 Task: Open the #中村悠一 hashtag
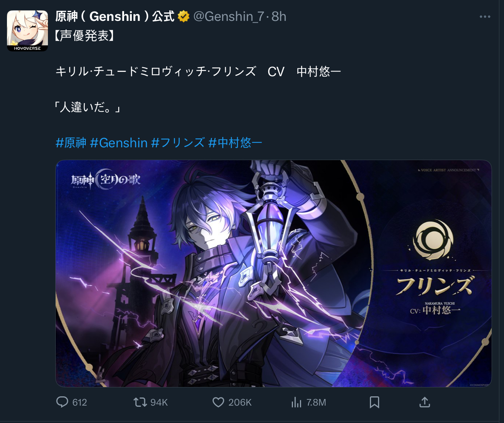click(x=235, y=143)
